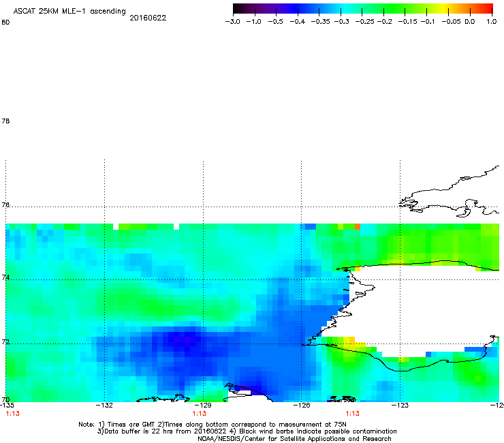Click the red 1:13 time left of -123
Viewport: 504px width, 443px height.
(352, 414)
